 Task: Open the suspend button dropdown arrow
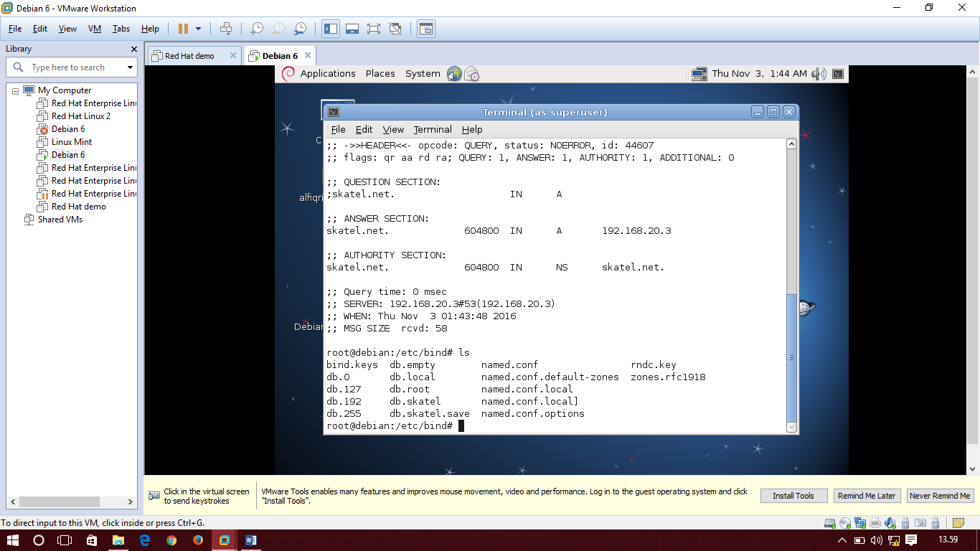[x=198, y=29]
